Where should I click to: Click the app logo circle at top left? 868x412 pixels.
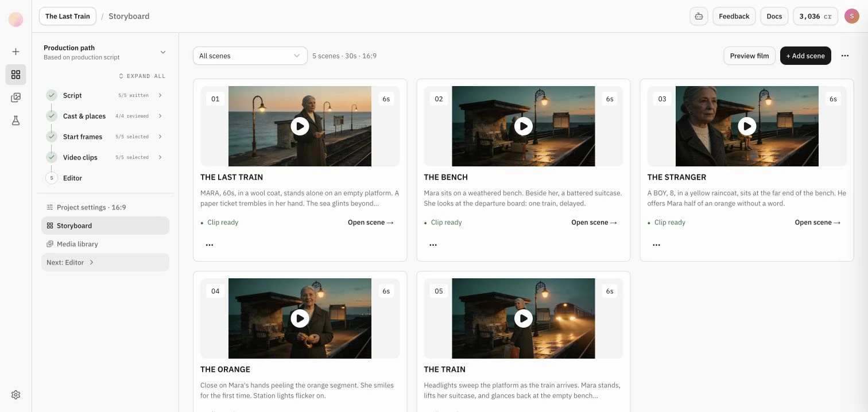[x=15, y=19]
